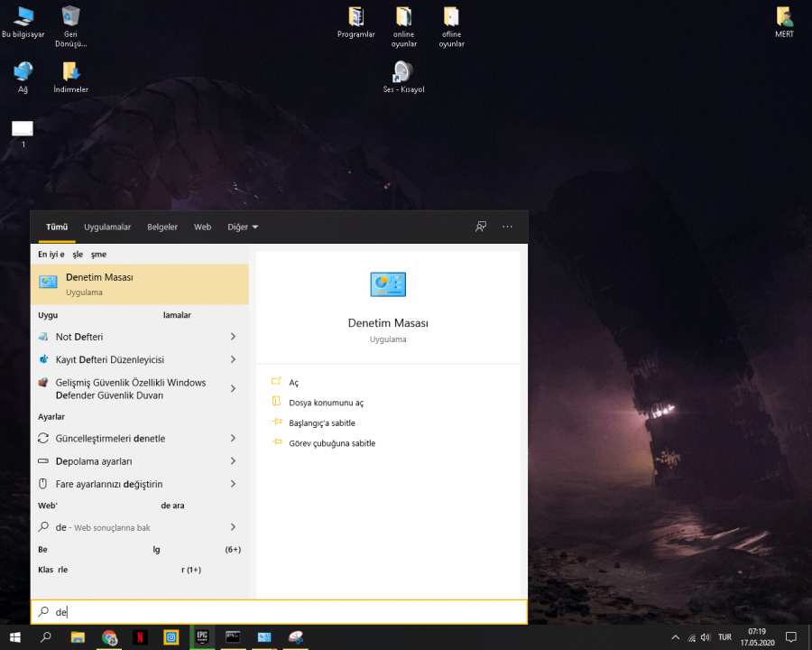The width and height of the screenshot is (812, 650).
Task: Expand Kayıt Defteri Düzenleyicisi result arrow
Action: (x=233, y=359)
